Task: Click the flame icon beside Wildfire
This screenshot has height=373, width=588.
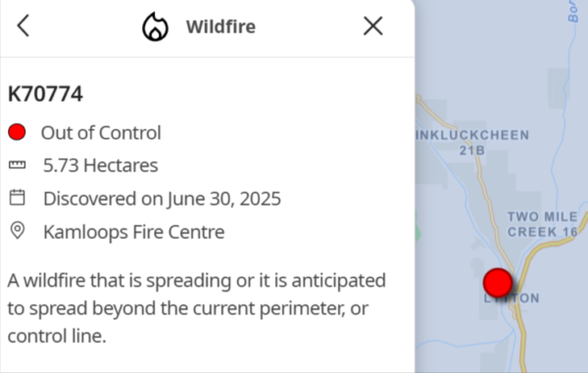Action: [155, 26]
